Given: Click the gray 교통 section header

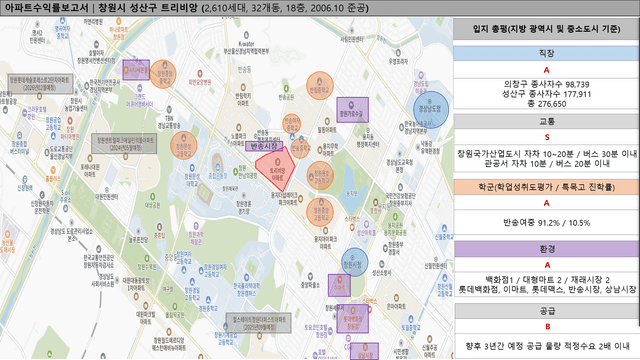Looking at the screenshot, I should (546, 121).
